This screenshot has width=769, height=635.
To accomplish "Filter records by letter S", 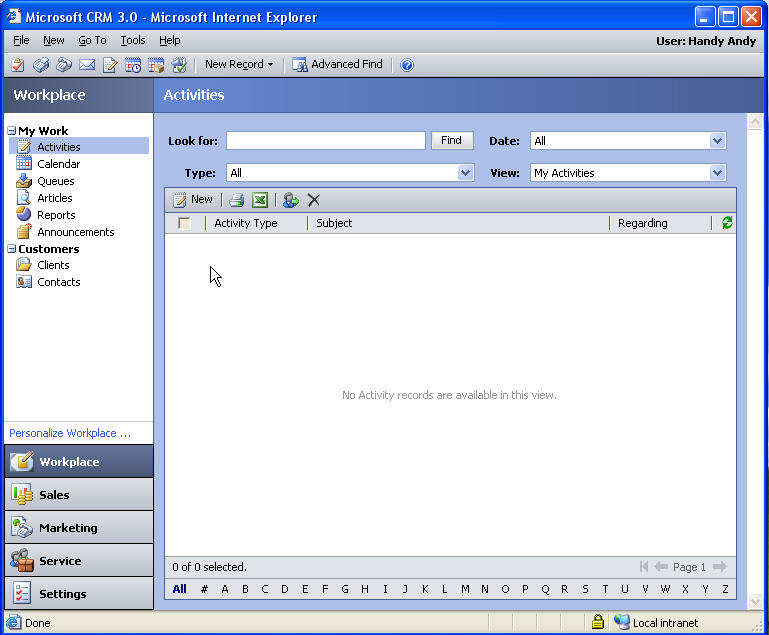I will 585,589.
